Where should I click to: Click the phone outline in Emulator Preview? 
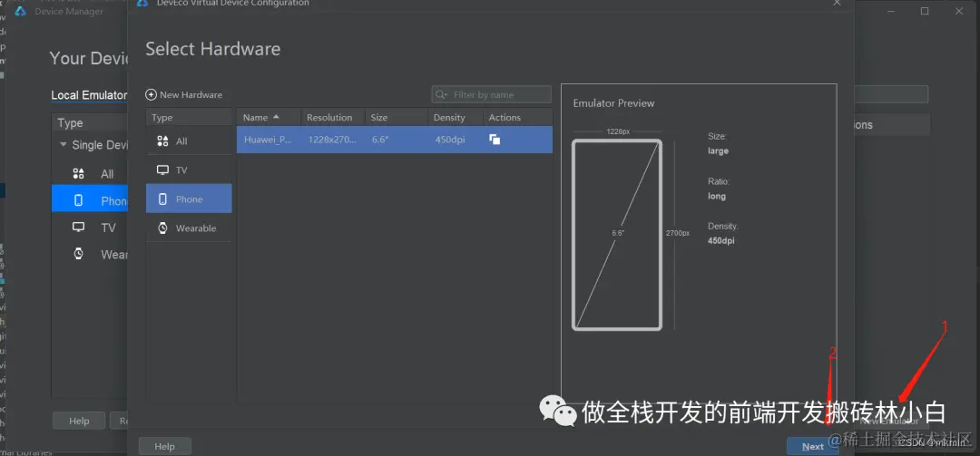point(617,234)
